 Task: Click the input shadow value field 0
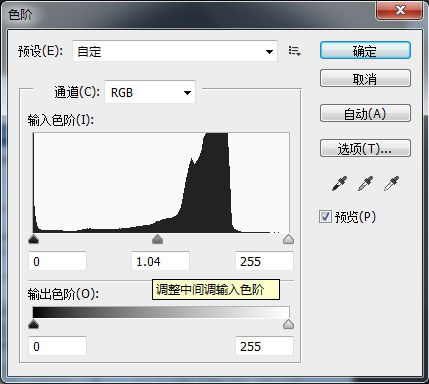pos(58,261)
